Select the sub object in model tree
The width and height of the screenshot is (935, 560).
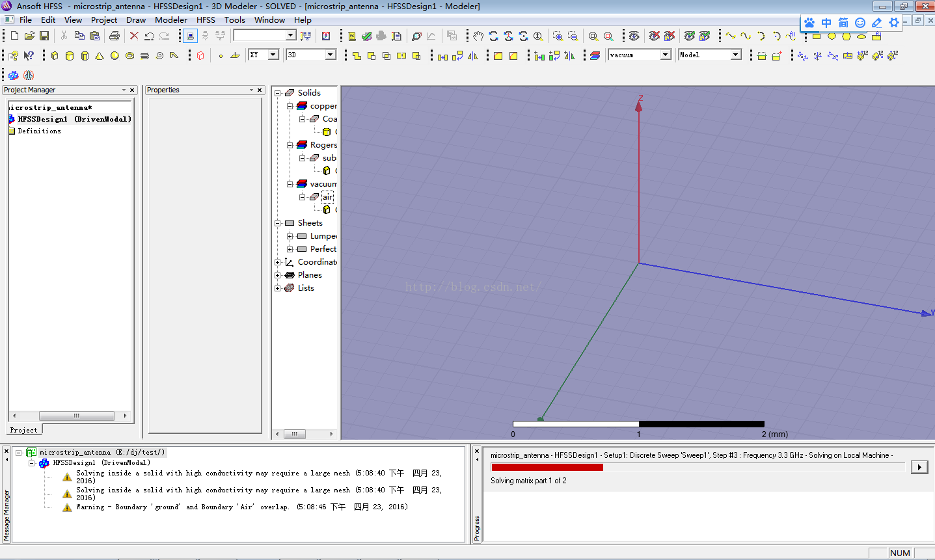(x=329, y=158)
